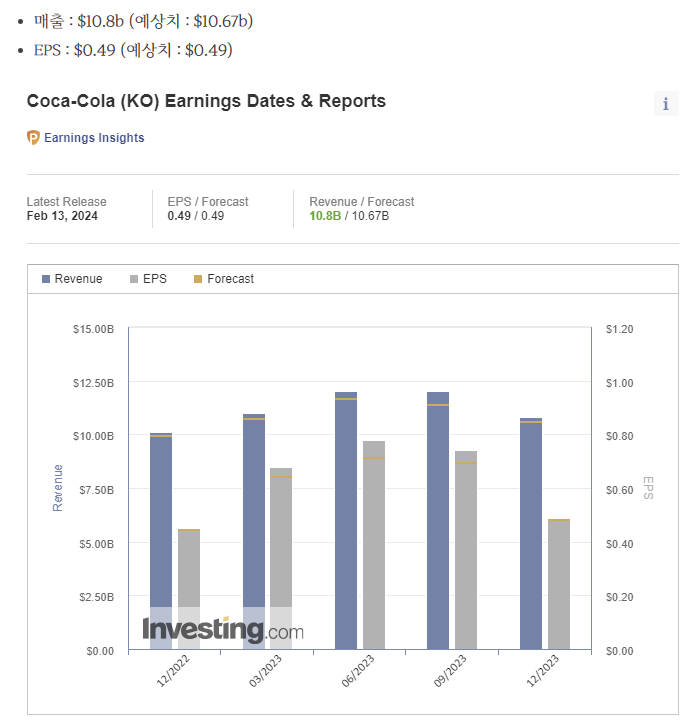Click the vertical EPS axis title
Screen dimensions: 694x725
pos(648,488)
